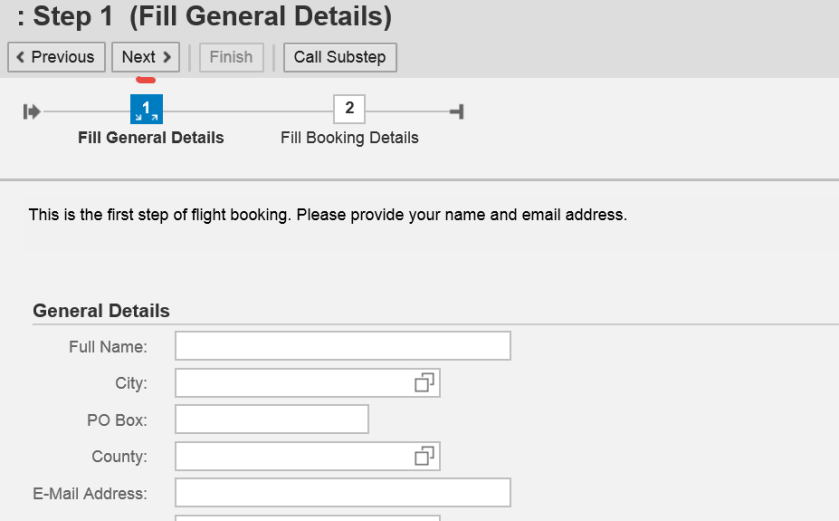Screen dimensions: 839x521
Task: Click the roadmap start arrow icon
Action: click(32, 112)
